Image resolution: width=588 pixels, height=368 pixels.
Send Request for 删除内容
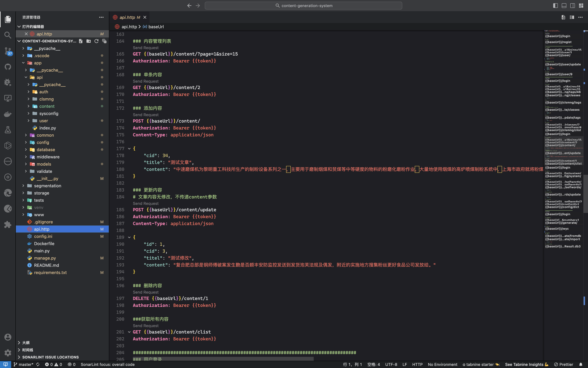click(146, 292)
